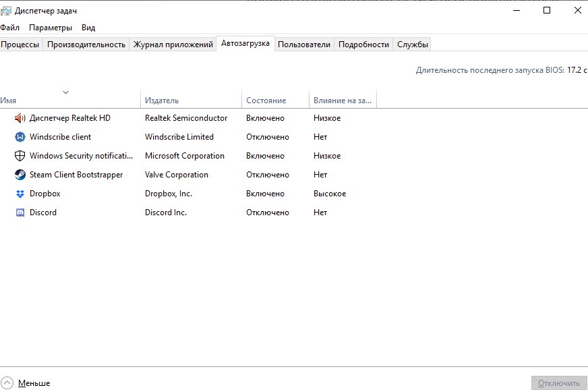This screenshot has height=392, width=588.
Task: Sort by the Издатель column header
Action: (x=192, y=100)
